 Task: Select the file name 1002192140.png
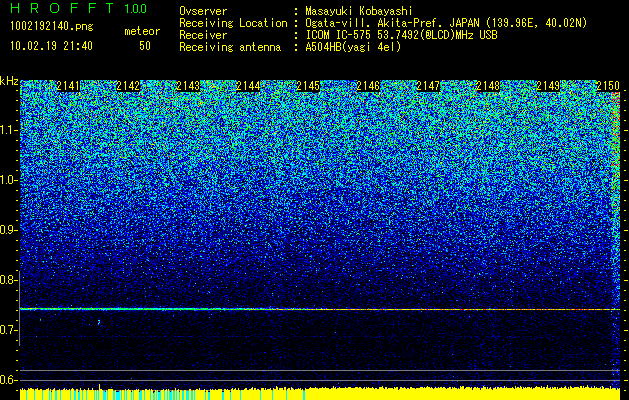point(52,27)
